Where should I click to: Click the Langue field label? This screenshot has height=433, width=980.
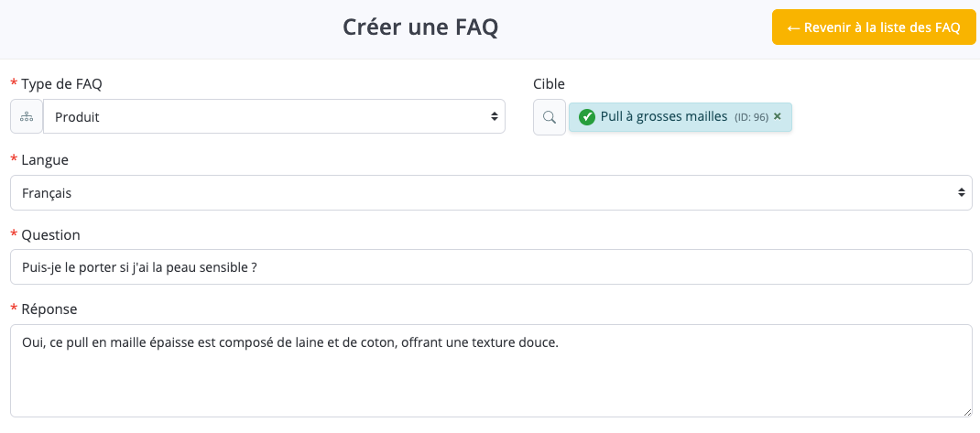(x=45, y=160)
